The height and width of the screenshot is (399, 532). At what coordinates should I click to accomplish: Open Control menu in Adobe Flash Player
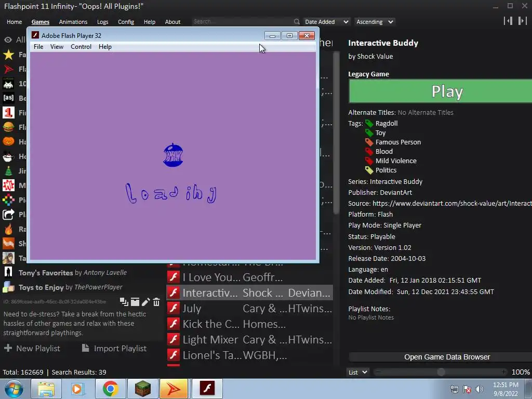(81, 46)
